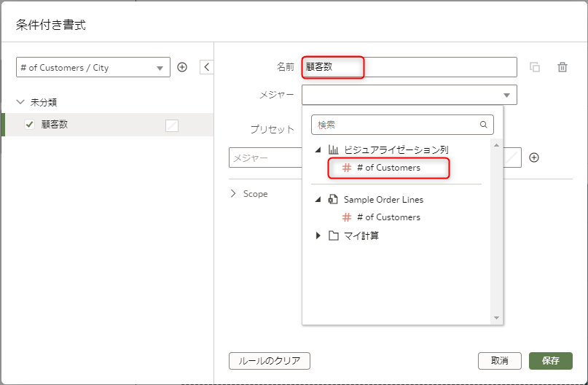
Task: Click the duplicate rule icon
Action: [x=535, y=67]
